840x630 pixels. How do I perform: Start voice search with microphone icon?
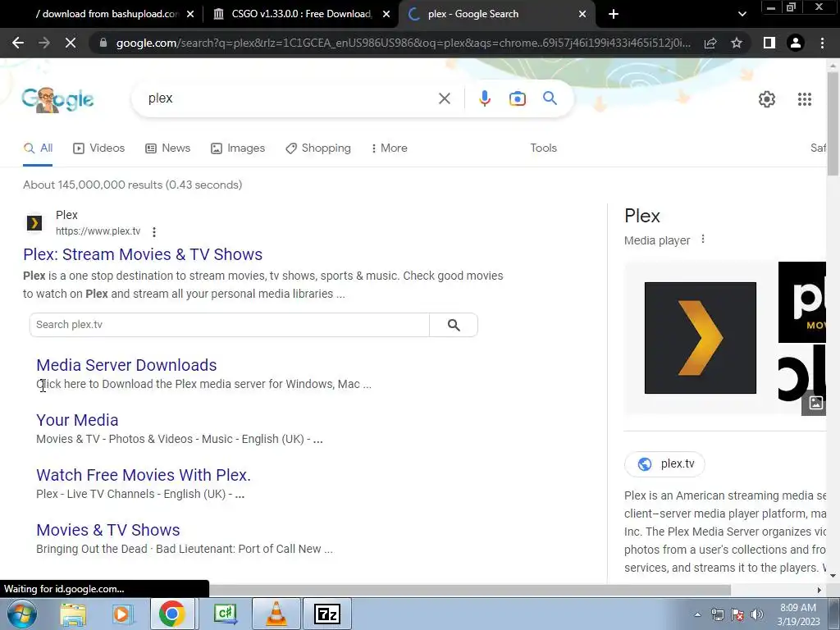(x=484, y=98)
